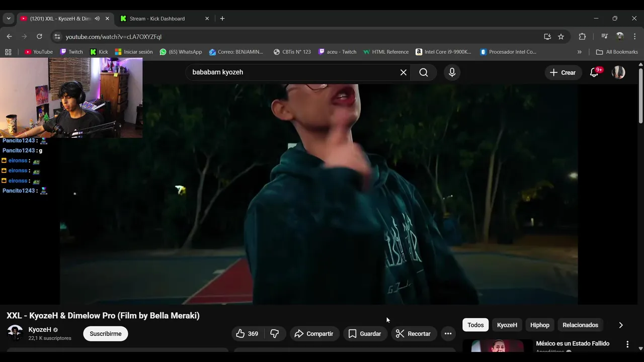
Task: Select the Todos filter chip
Action: pyautogui.click(x=475, y=325)
